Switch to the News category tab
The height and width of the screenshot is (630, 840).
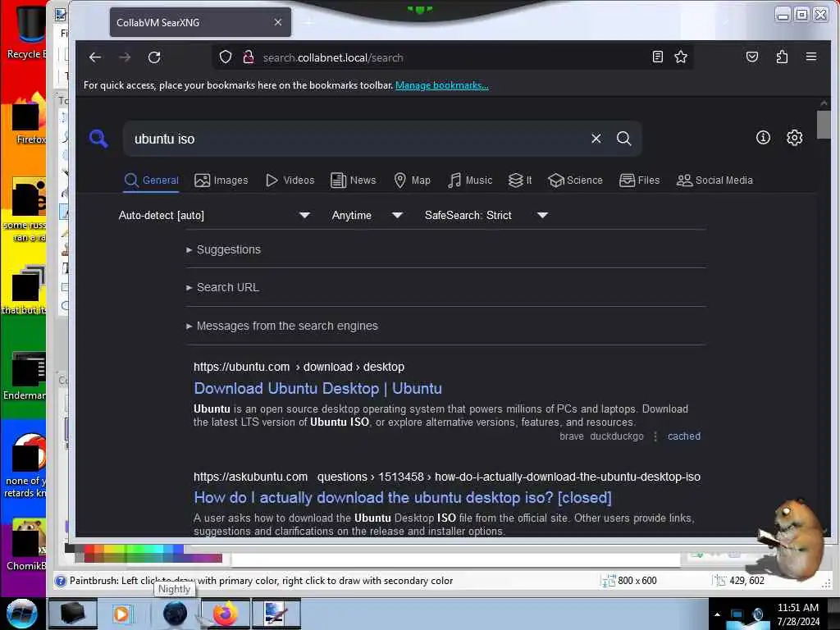pyautogui.click(x=354, y=180)
